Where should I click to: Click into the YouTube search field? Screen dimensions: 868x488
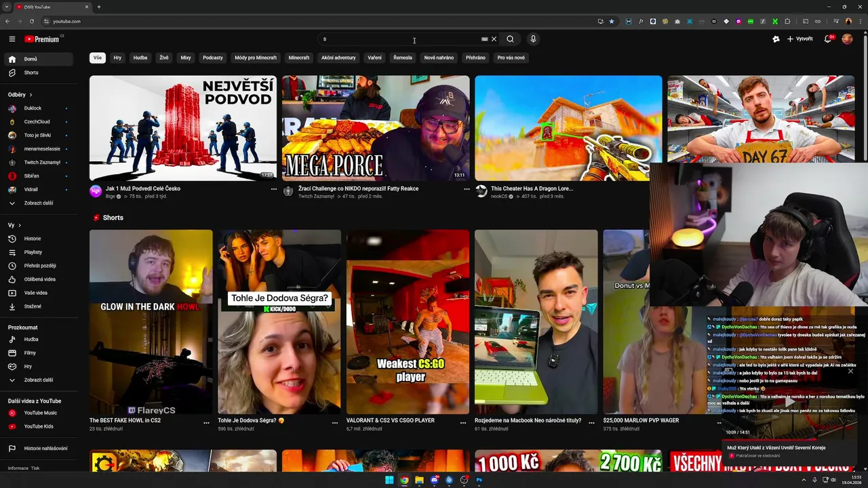[x=400, y=39]
